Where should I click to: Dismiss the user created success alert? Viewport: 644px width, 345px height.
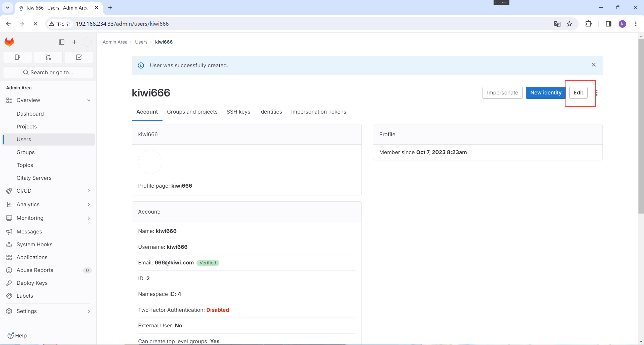pyautogui.click(x=593, y=65)
